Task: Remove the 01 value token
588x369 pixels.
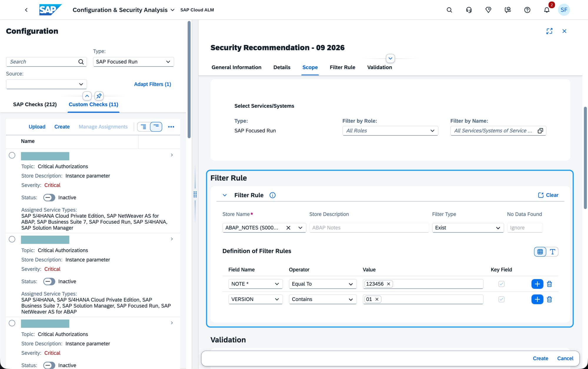Action: (x=377, y=299)
